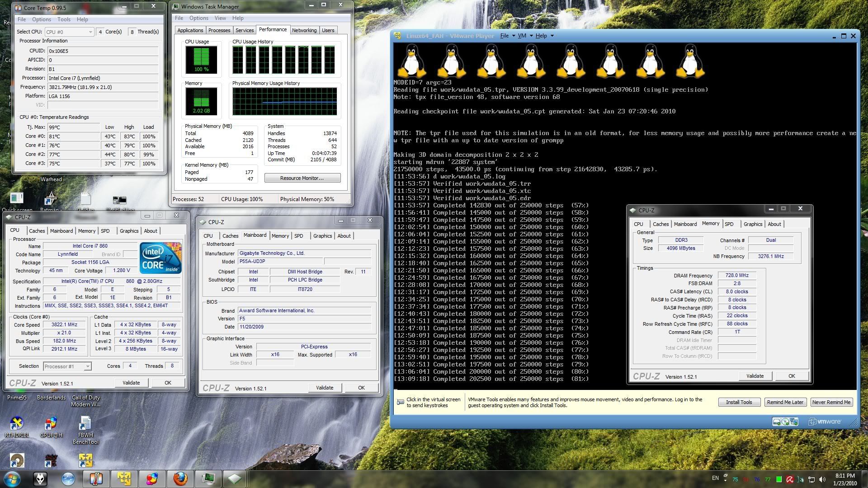Switch to VMware Player taskbar button

click(x=124, y=478)
